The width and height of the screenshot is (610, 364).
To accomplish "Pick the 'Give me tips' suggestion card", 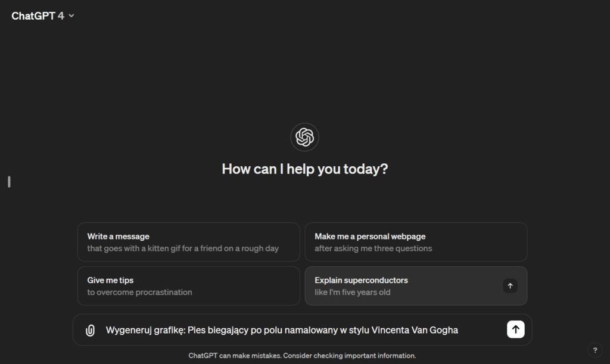I will click(188, 286).
